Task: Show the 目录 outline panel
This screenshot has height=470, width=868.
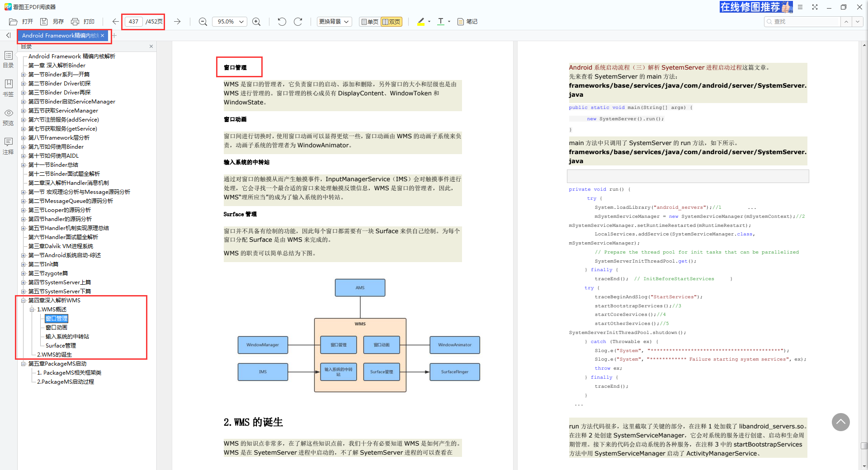Action: pyautogui.click(x=8, y=59)
